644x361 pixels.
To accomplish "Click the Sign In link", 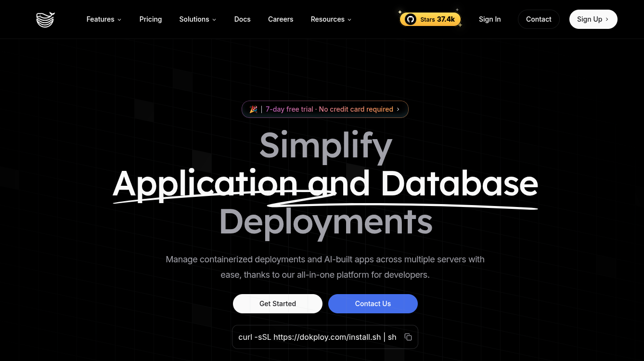I will pyautogui.click(x=489, y=19).
